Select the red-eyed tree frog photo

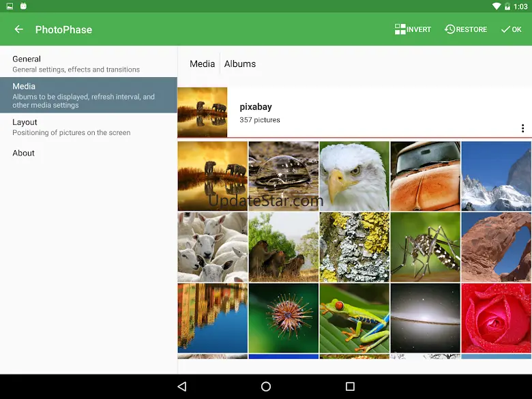coord(354,318)
